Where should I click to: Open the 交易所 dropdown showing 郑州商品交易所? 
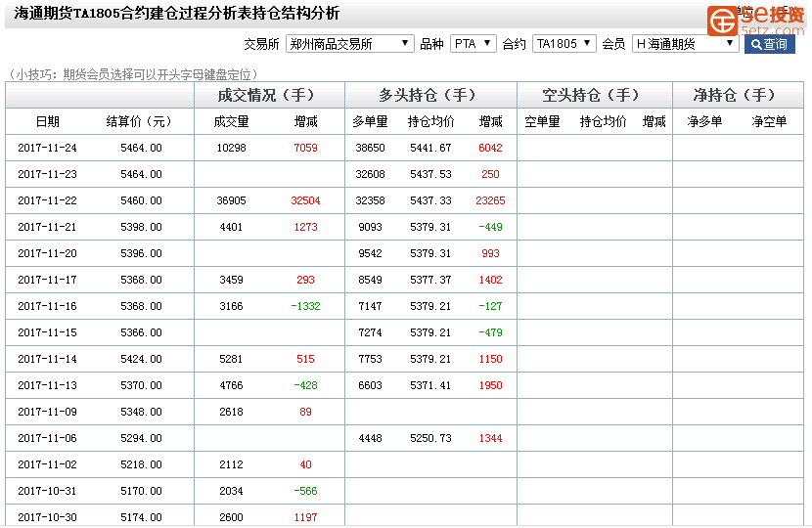(x=349, y=44)
